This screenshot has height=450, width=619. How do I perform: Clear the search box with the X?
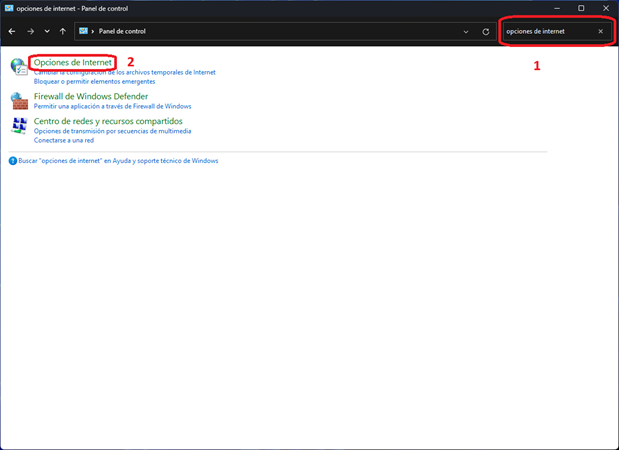[x=600, y=31]
